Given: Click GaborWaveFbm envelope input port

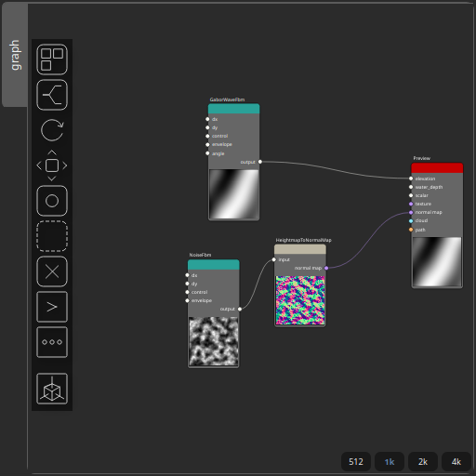Looking at the screenshot, I should tap(207, 144).
